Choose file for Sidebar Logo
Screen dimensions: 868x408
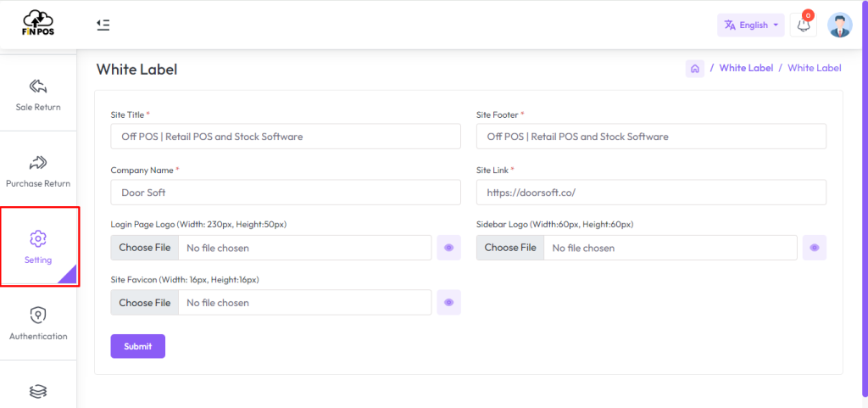click(x=510, y=248)
